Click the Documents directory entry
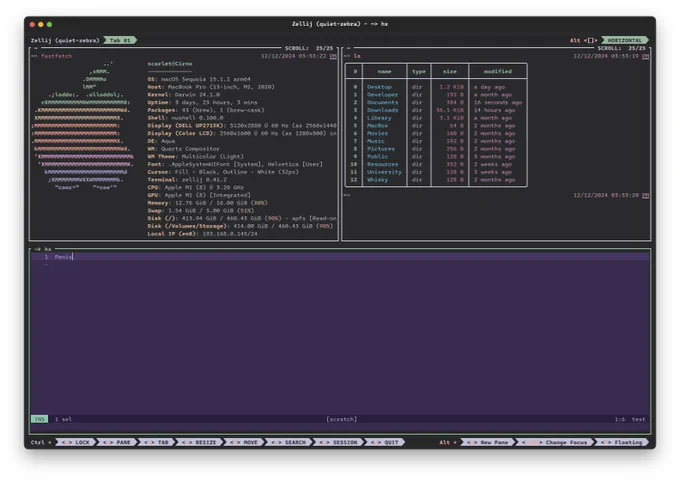 [x=382, y=103]
